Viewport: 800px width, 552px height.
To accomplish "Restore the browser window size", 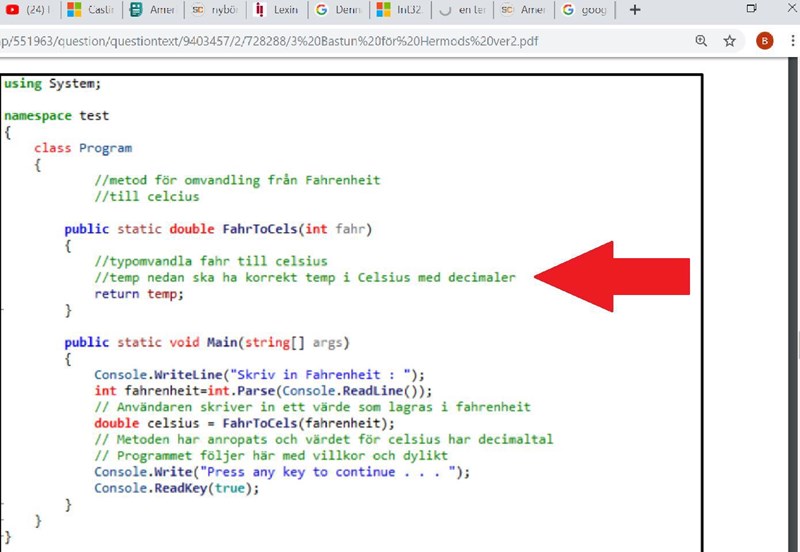I will [752, 9].
